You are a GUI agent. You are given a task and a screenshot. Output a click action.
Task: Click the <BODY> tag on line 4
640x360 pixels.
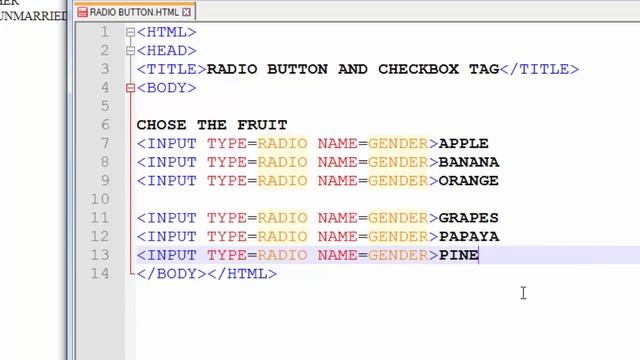(167, 88)
